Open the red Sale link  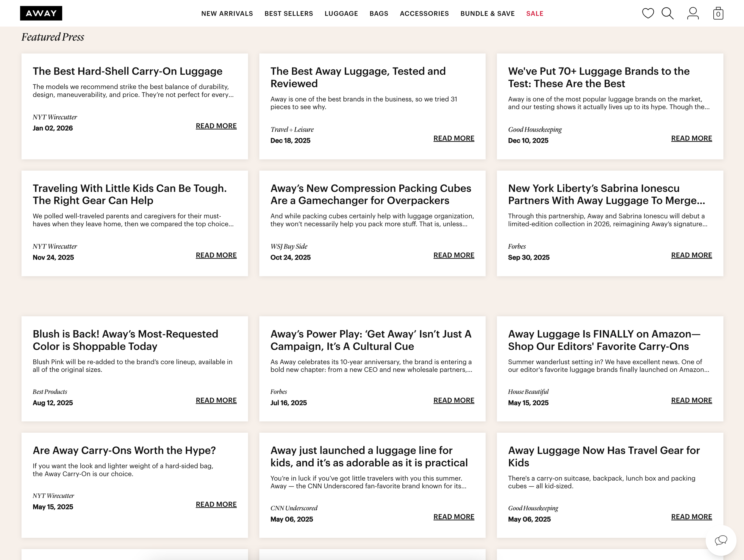click(x=534, y=13)
